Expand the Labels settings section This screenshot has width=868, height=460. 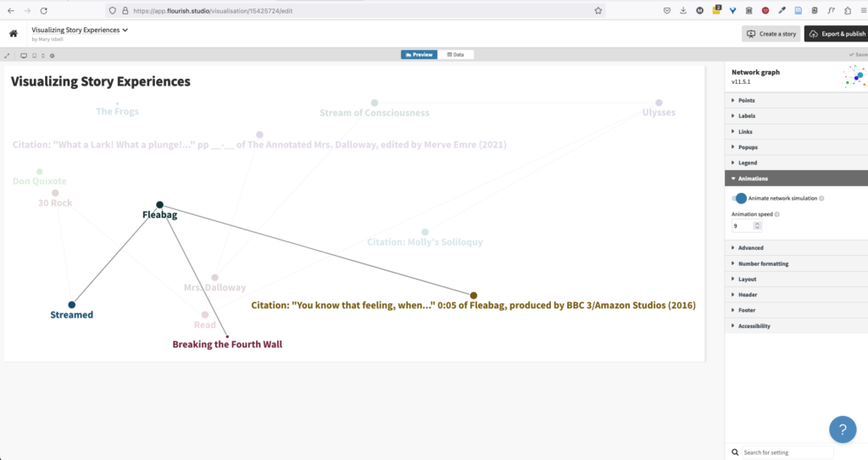pos(796,116)
